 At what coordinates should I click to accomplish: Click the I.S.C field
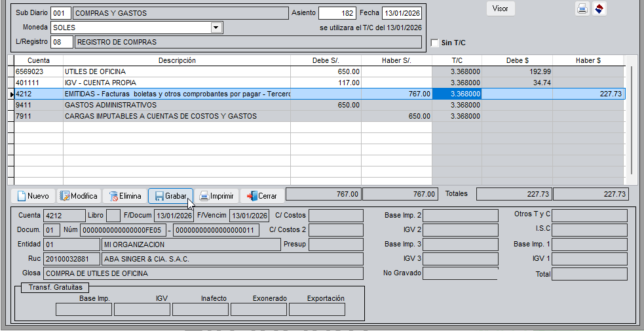pyautogui.click(x=590, y=230)
